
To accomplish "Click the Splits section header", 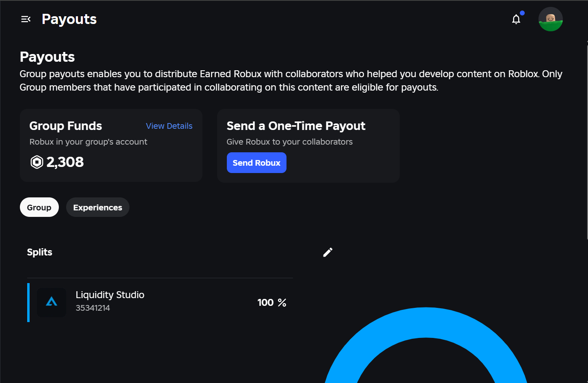I will coord(39,252).
